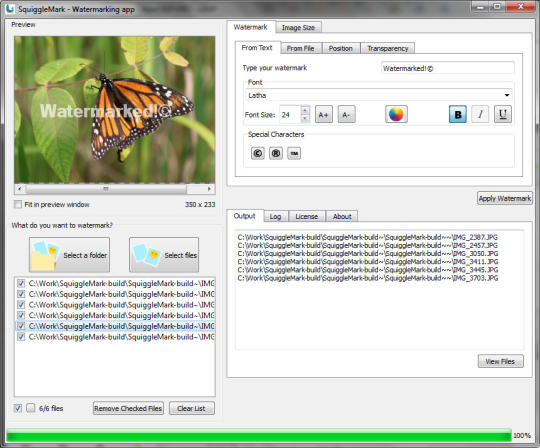Uncheck the sixth file in the list

coord(21,337)
